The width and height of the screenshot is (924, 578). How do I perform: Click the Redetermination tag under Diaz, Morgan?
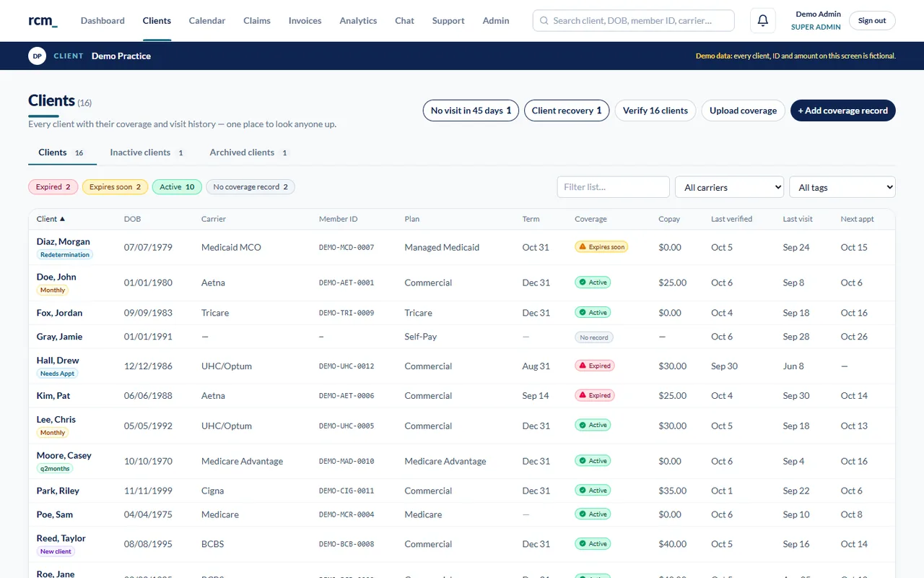65,255
